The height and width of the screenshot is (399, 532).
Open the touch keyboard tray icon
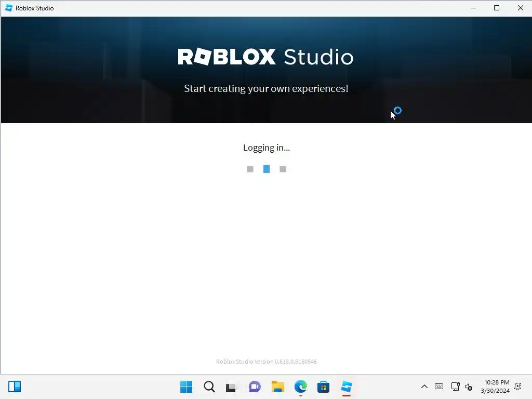click(x=438, y=387)
